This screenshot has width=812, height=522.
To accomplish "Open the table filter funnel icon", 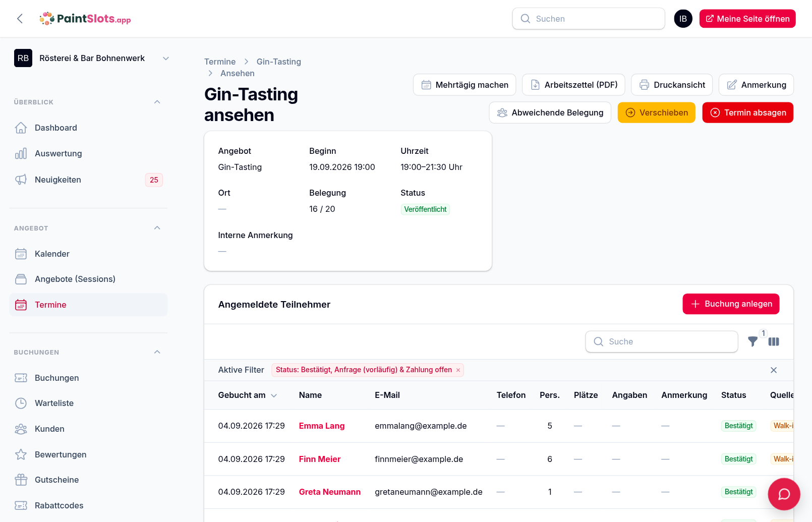I will coord(752,341).
